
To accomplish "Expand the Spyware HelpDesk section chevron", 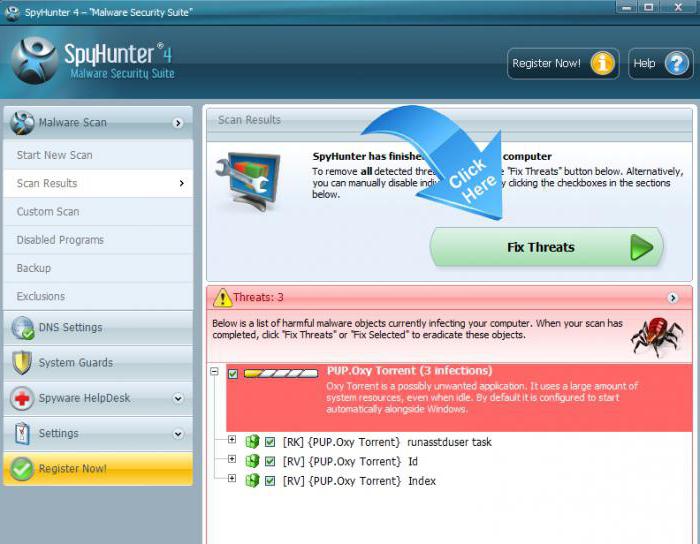I will pos(178,398).
